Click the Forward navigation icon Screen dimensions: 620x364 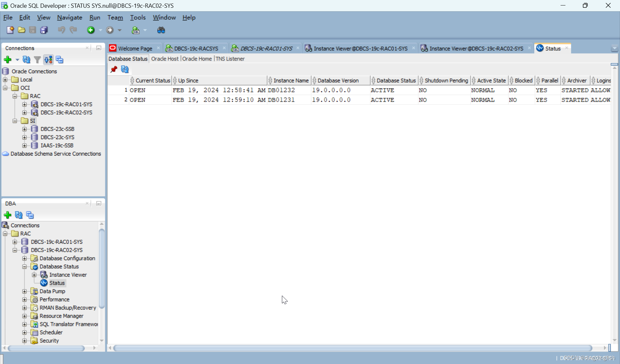pyautogui.click(x=110, y=30)
